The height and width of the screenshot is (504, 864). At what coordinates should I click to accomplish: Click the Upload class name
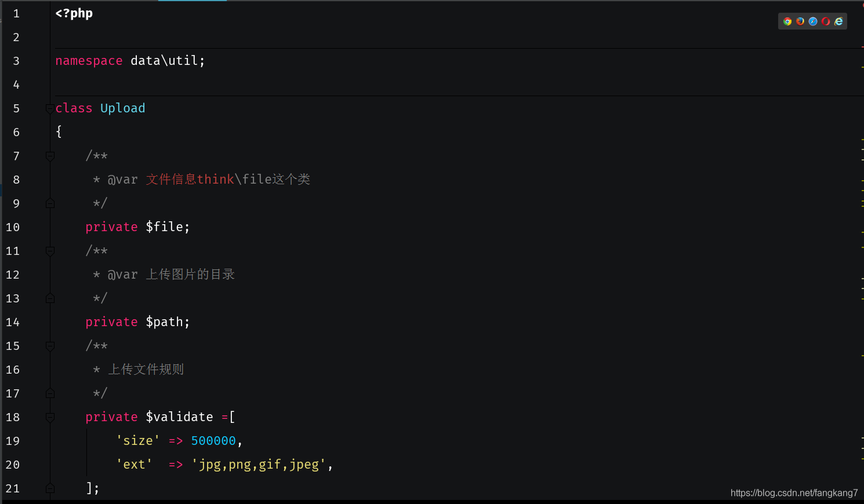click(123, 108)
